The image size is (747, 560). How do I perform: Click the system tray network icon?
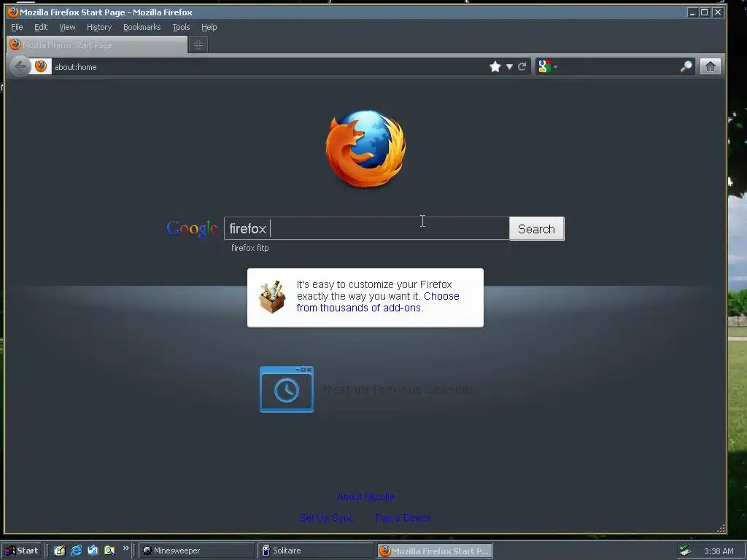coord(685,551)
